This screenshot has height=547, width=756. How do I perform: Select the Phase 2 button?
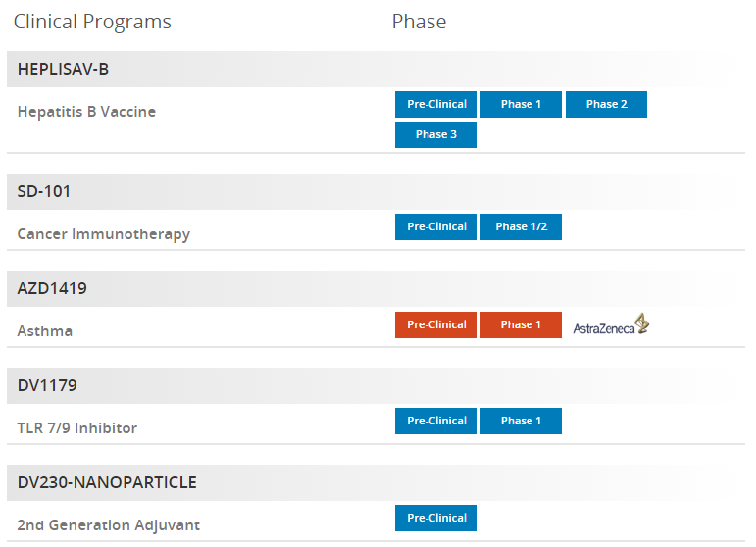[x=607, y=104]
